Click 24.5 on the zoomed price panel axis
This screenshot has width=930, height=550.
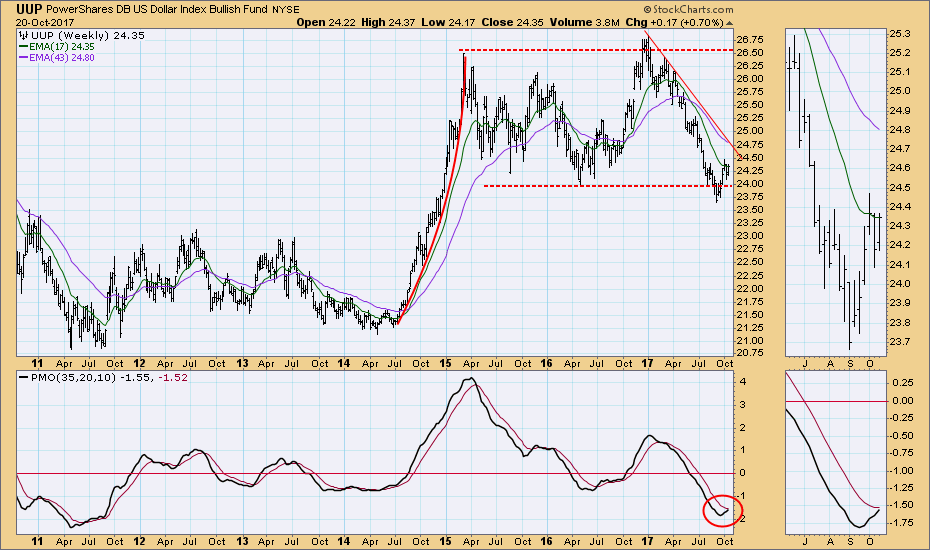pyautogui.click(x=900, y=187)
